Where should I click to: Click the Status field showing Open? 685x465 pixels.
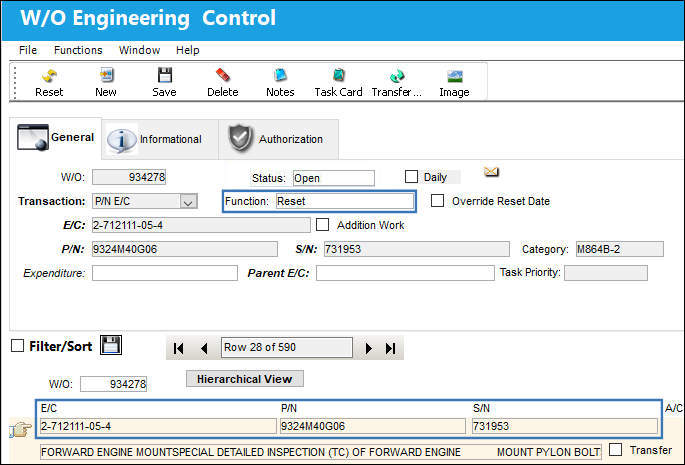334,178
